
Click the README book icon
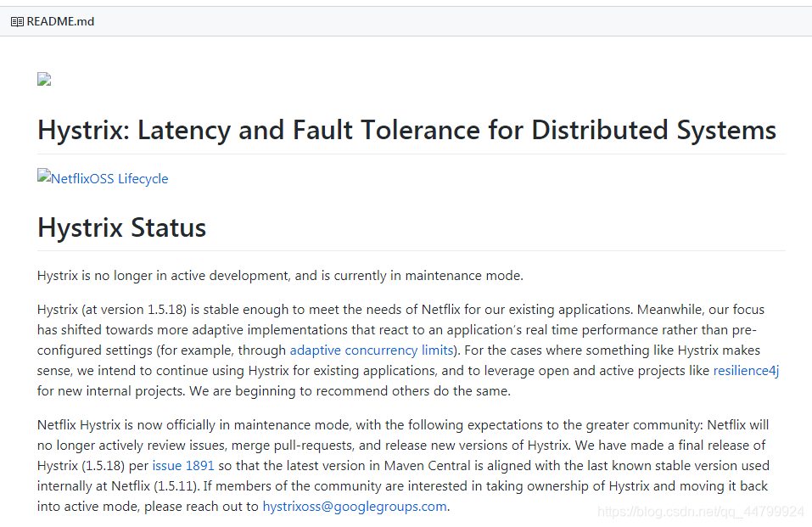point(17,22)
